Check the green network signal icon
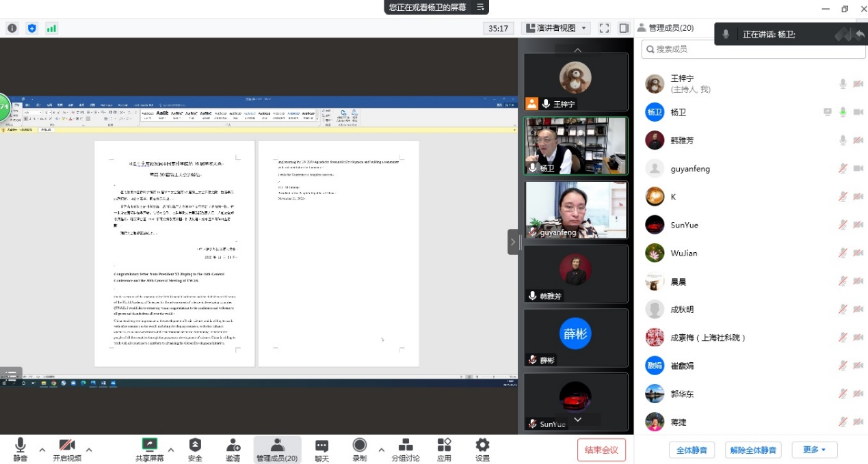Viewport: 868px width, 464px height. [51, 28]
